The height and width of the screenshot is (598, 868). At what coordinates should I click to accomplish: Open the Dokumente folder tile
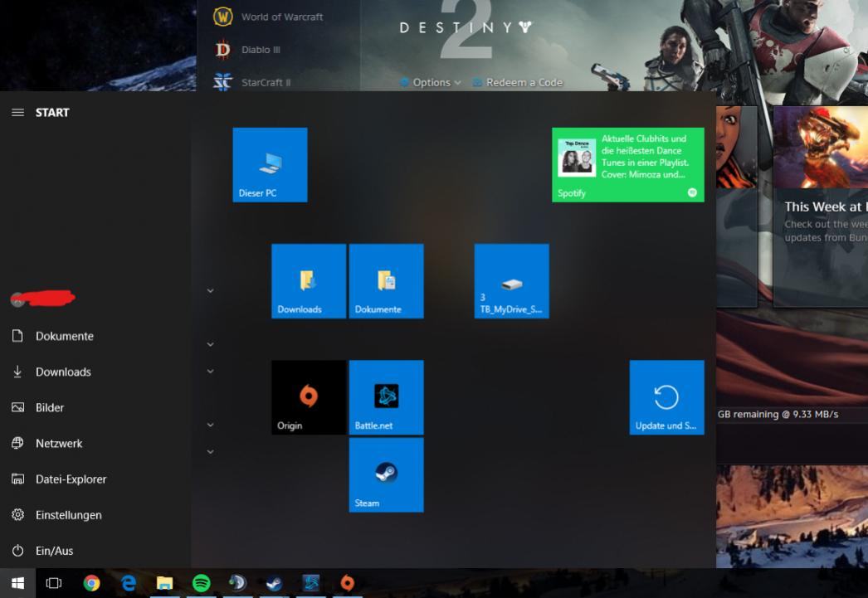point(386,281)
